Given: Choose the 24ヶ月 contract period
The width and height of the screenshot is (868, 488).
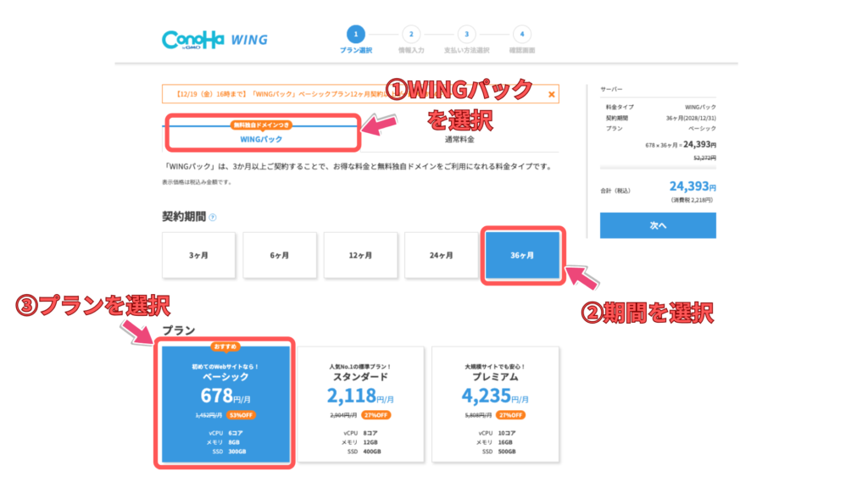Looking at the screenshot, I should [440, 255].
